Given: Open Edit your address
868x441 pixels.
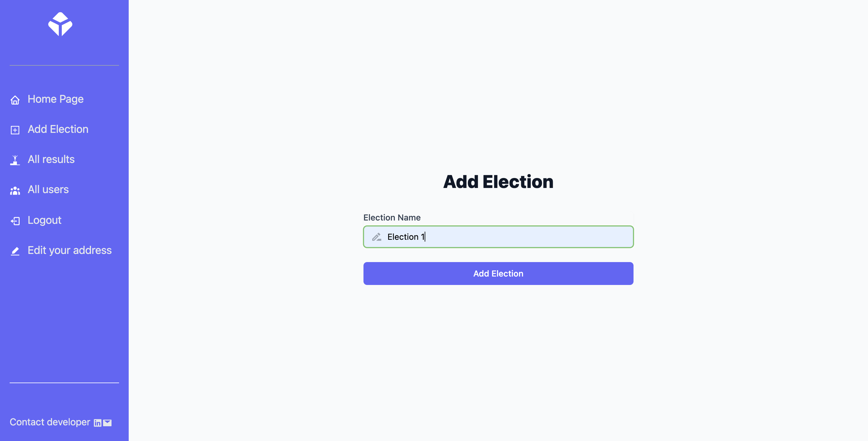Looking at the screenshot, I should click(70, 250).
